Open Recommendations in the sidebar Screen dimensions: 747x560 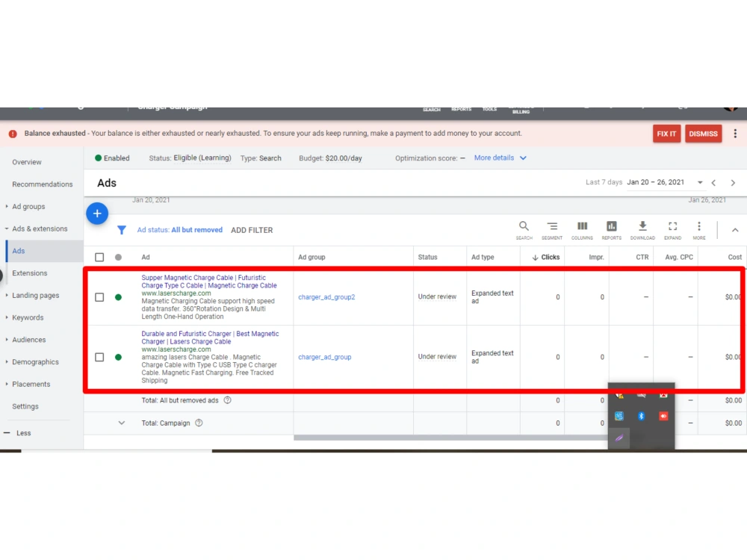(x=43, y=184)
